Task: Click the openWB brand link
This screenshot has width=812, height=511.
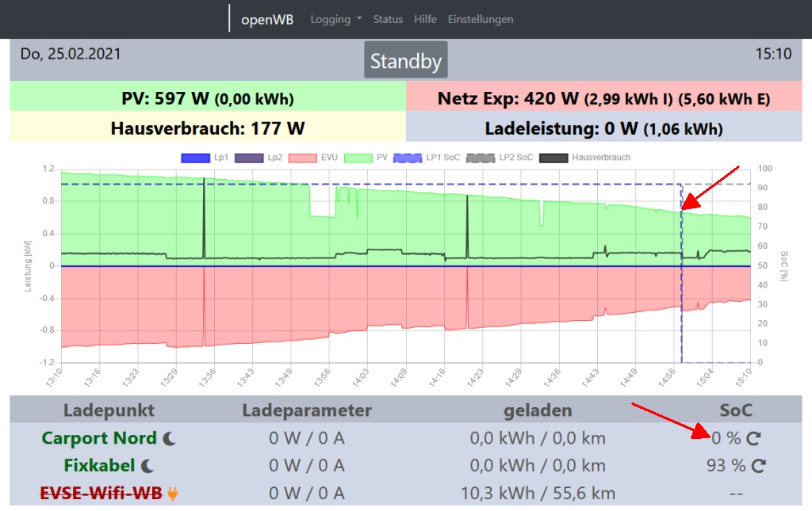Action: pyautogui.click(x=267, y=19)
